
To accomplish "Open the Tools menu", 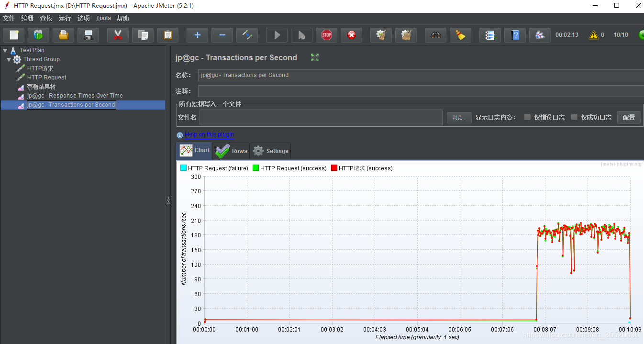I will 103,18.
